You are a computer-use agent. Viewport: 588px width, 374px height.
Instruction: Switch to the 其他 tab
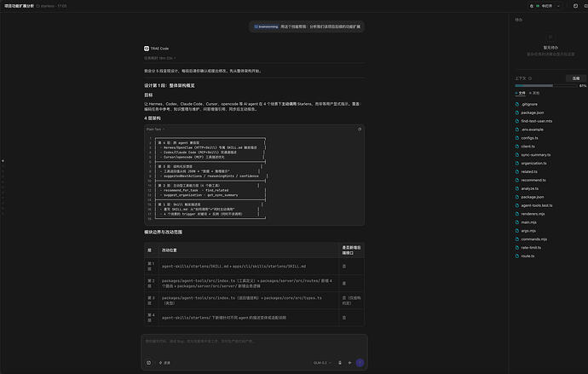tap(534, 93)
